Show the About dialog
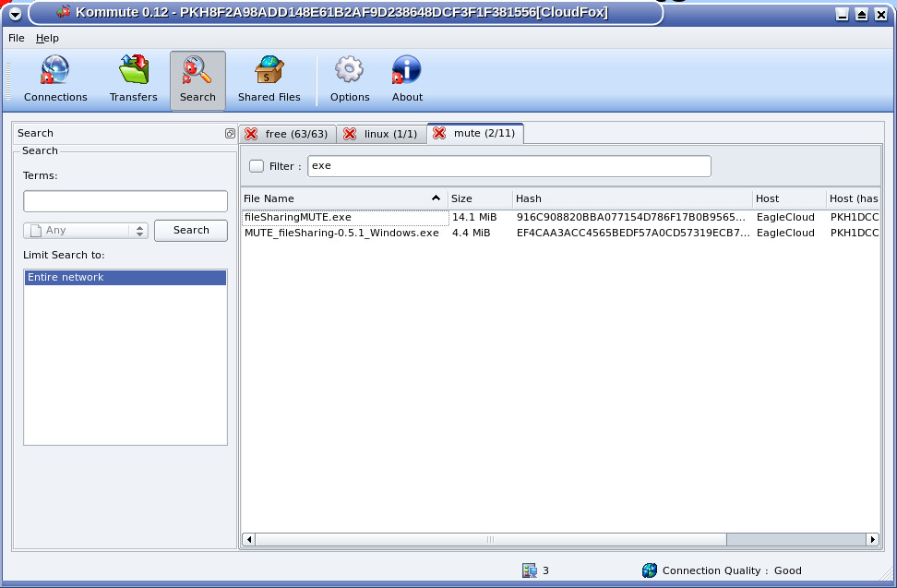The image size is (897, 588). tap(407, 80)
